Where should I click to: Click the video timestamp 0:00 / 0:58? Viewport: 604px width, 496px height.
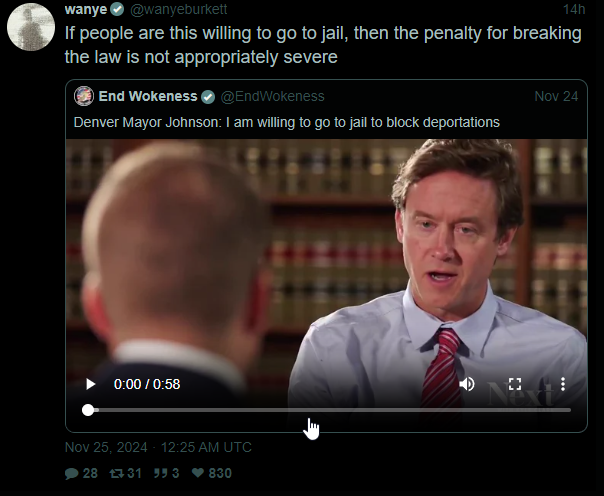pyautogui.click(x=147, y=384)
